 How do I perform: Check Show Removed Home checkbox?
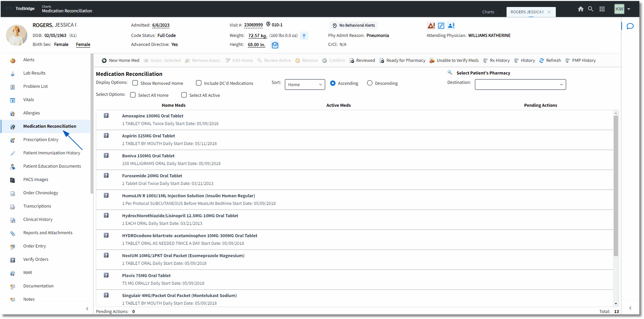pyautogui.click(x=135, y=83)
